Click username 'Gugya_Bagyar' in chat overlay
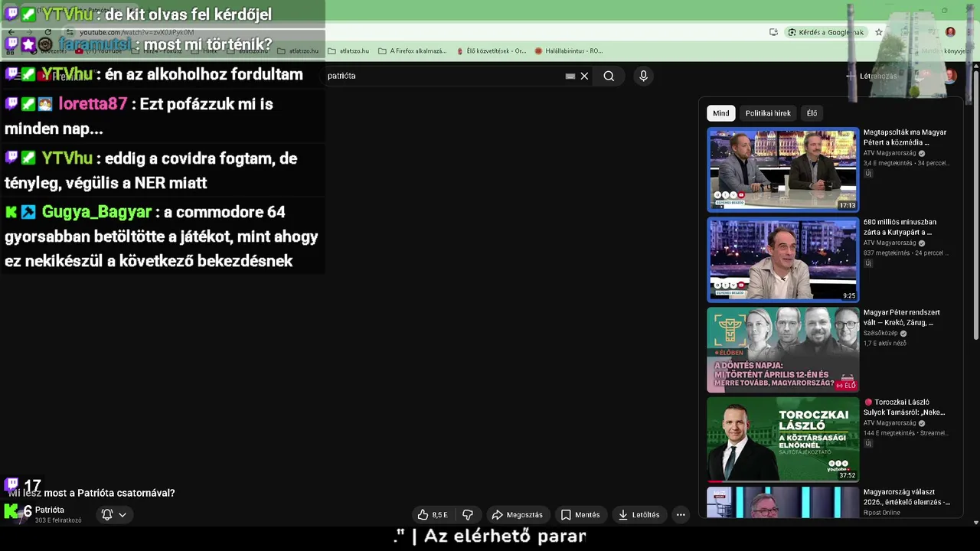Screen dimensions: 980x551 pyautogui.click(x=96, y=212)
